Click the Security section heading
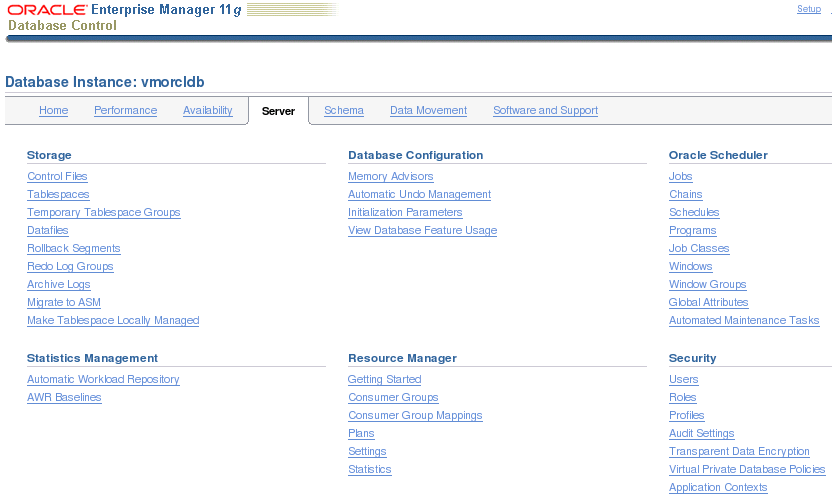 [x=692, y=358]
